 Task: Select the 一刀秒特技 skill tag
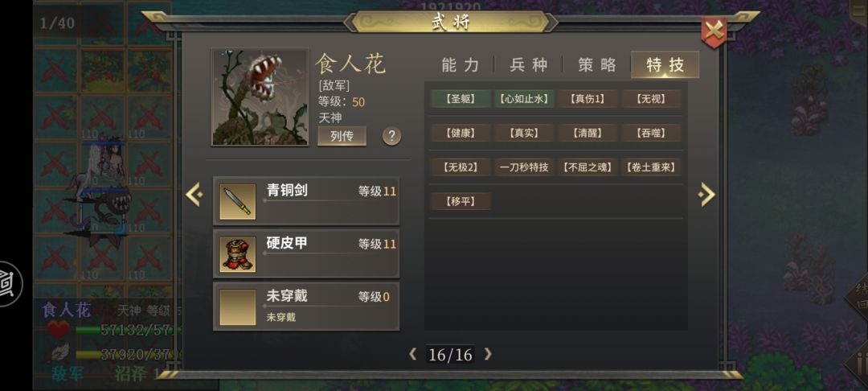524,167
